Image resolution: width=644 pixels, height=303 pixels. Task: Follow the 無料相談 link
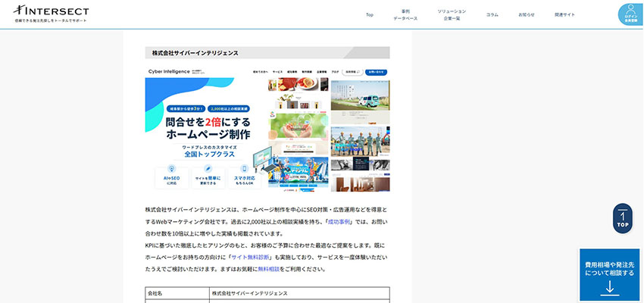(x=269, y=270)
